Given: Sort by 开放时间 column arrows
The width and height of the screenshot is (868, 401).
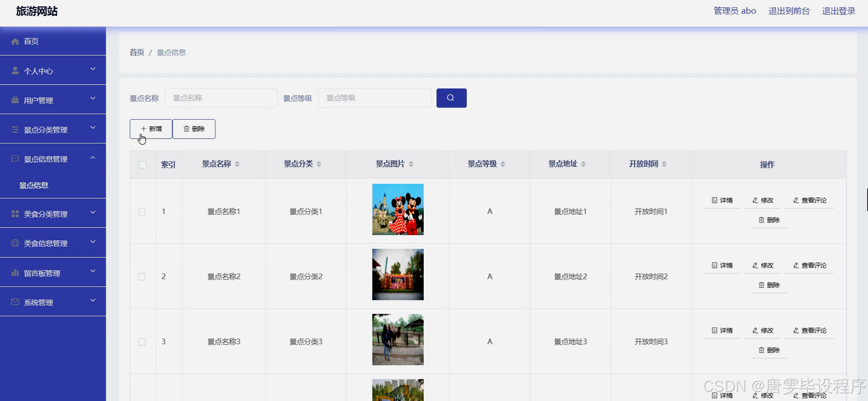Looking at the screenshot, I should 664,164.
